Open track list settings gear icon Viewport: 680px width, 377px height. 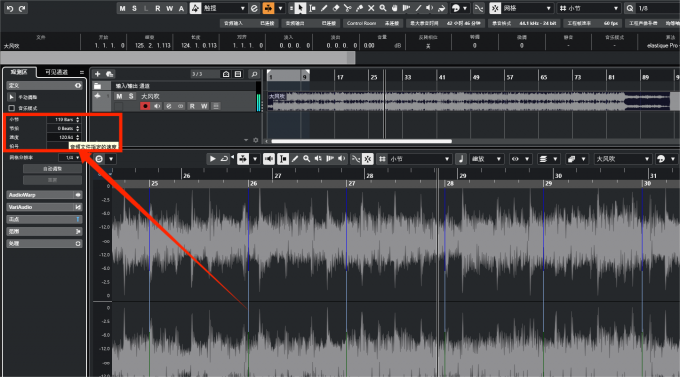255,140
